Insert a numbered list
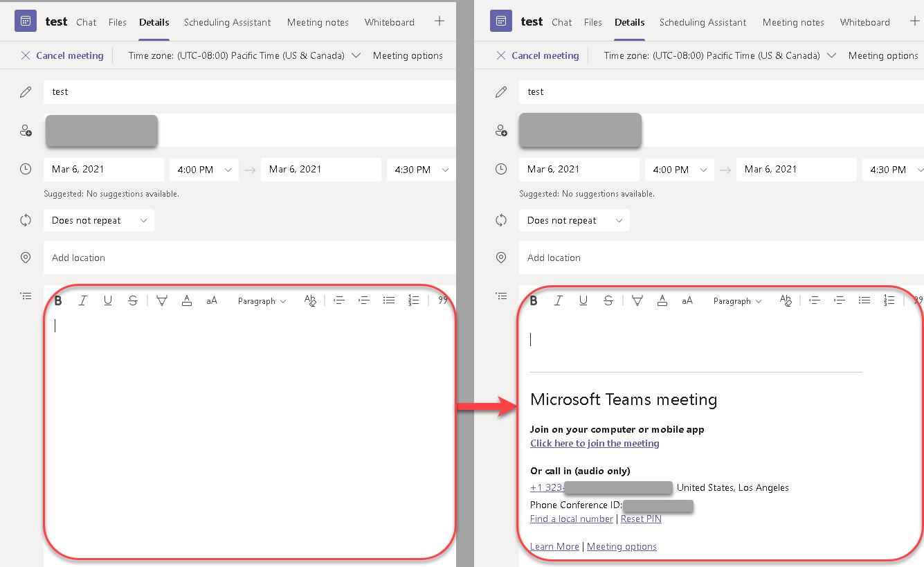 pos(413,300)
